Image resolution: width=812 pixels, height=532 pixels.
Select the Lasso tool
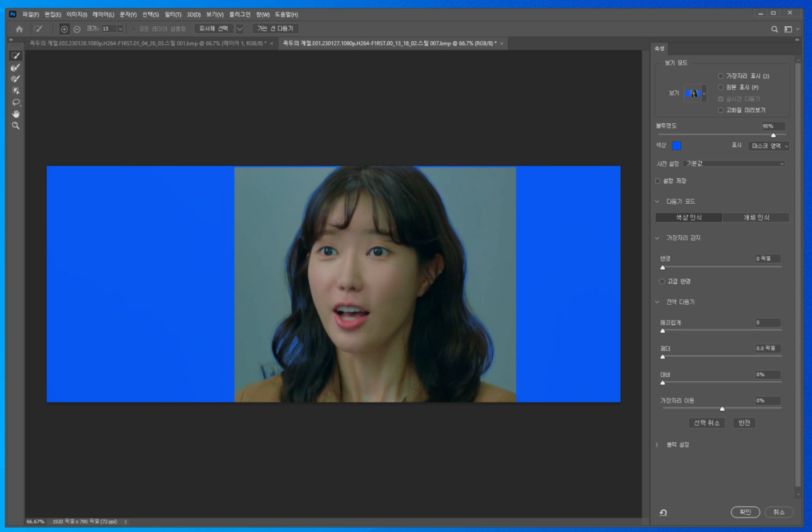tap(16, 102)
